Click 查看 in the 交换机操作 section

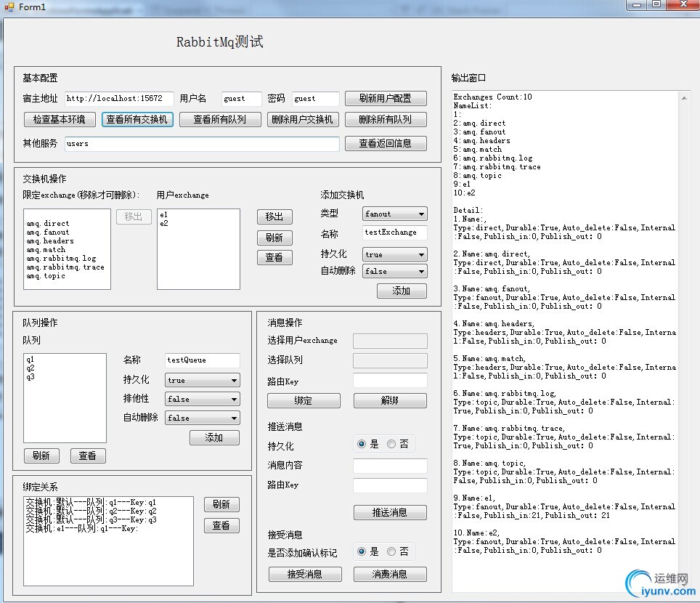pos(274,257)
